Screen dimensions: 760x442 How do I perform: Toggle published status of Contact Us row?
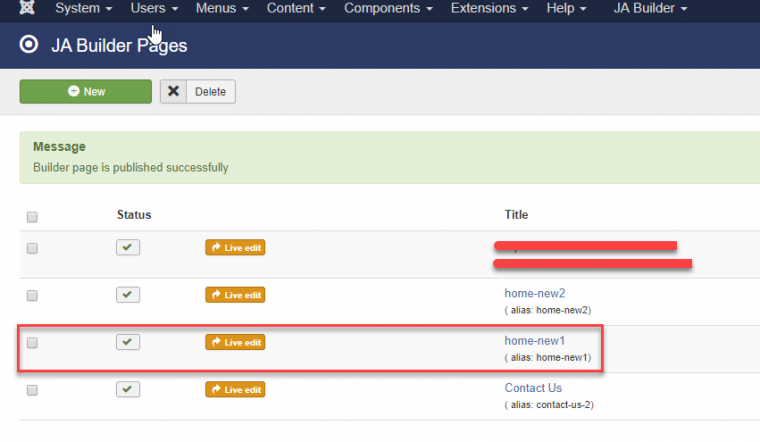point(128,389)
